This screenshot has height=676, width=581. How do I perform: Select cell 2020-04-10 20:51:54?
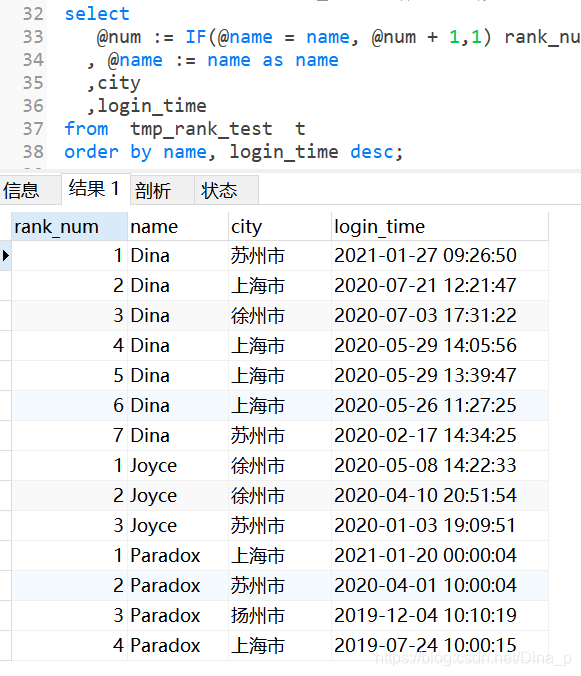point(440,495)
